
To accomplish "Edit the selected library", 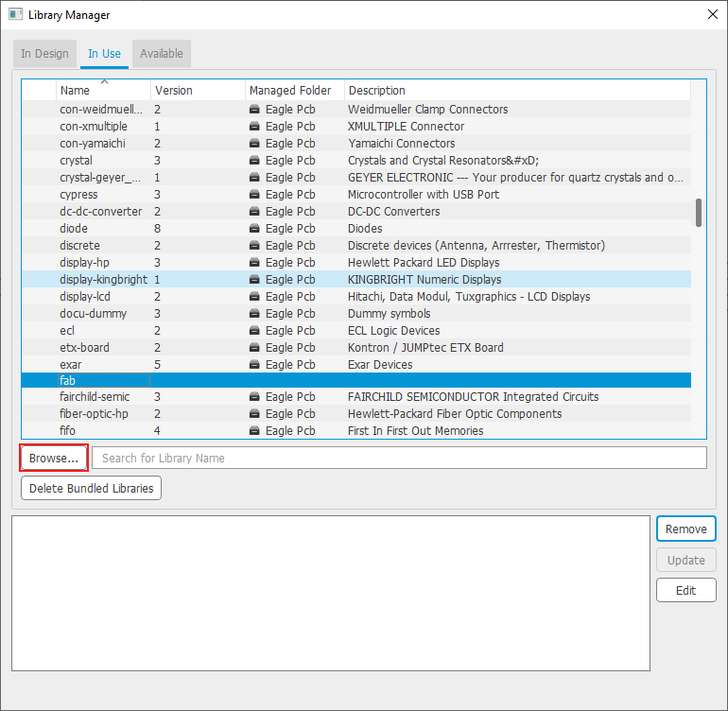I will [x=686, y=590].
